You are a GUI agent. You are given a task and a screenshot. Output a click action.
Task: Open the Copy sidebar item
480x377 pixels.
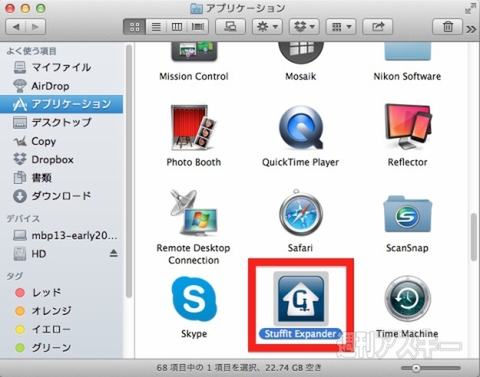click(61, 141)
